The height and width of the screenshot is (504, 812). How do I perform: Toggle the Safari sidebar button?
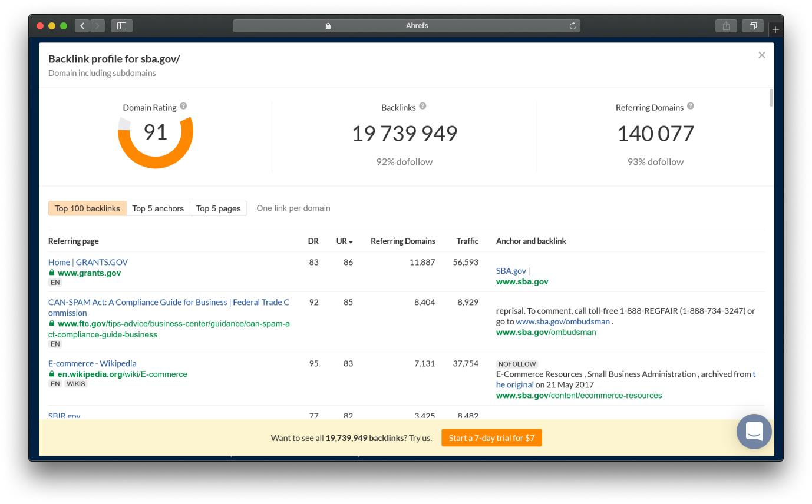(x=121, y=26)
